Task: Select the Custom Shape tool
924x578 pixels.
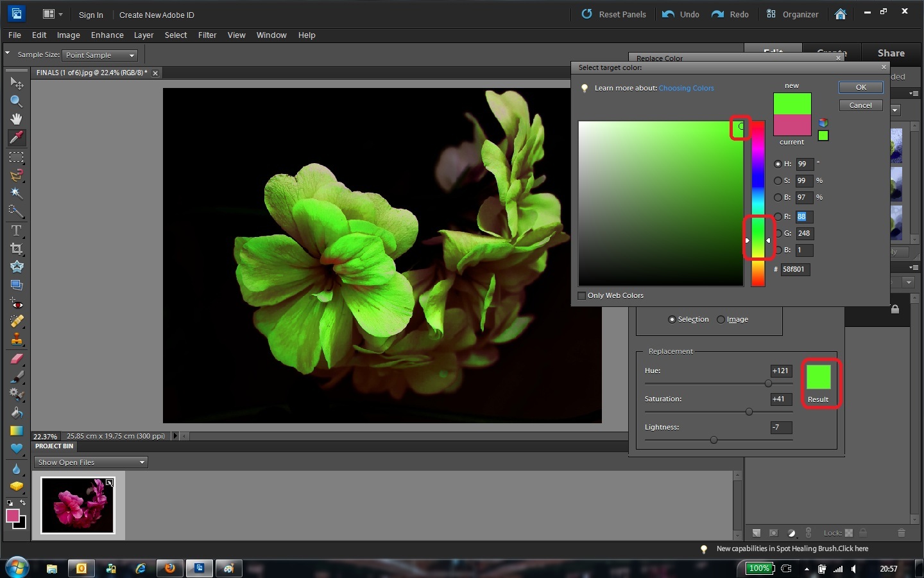Action: click(x=16, y=448)
